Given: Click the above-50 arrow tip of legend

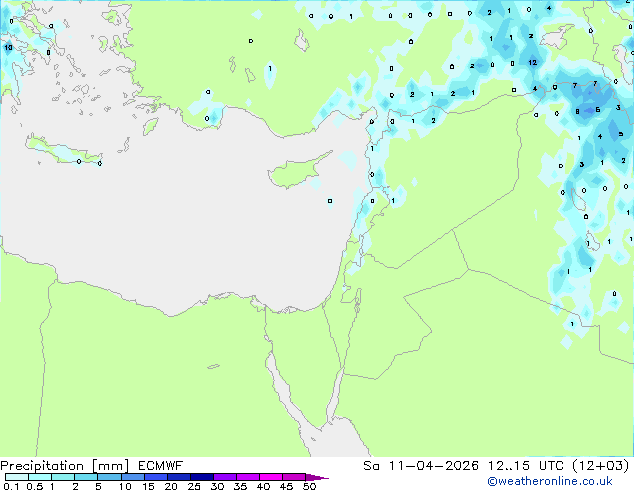Looking at the screenshot, I should coord(317,477).
